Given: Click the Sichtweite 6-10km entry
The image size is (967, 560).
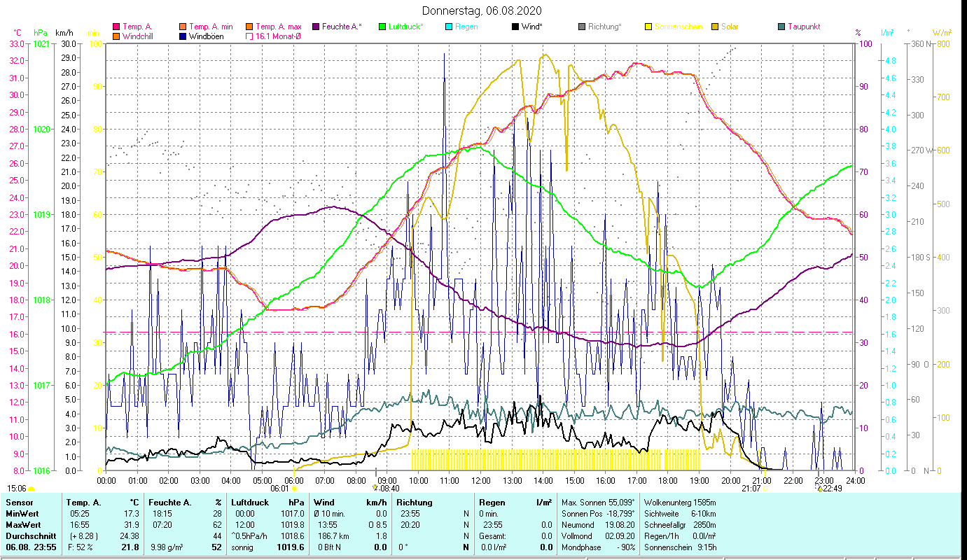Looking at the screenshot, I should 680,514.
